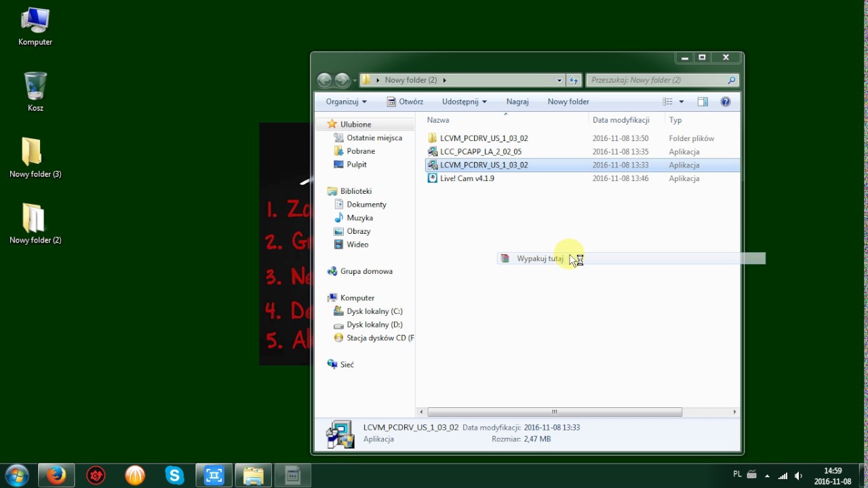Select the LCC_PCAPP_LA_2_02_05 application
This screenshot has height=488, width=868.
(x=583, y=152)
